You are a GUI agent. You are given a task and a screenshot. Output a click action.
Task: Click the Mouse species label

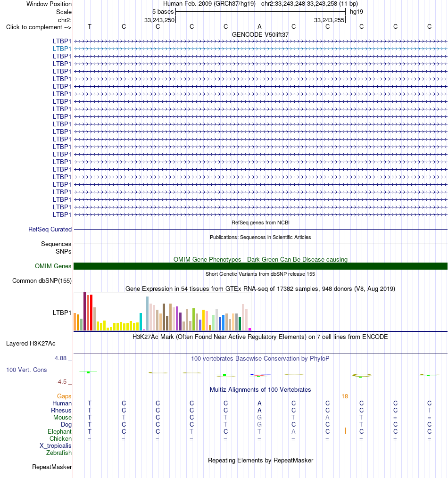click(63, 417)
